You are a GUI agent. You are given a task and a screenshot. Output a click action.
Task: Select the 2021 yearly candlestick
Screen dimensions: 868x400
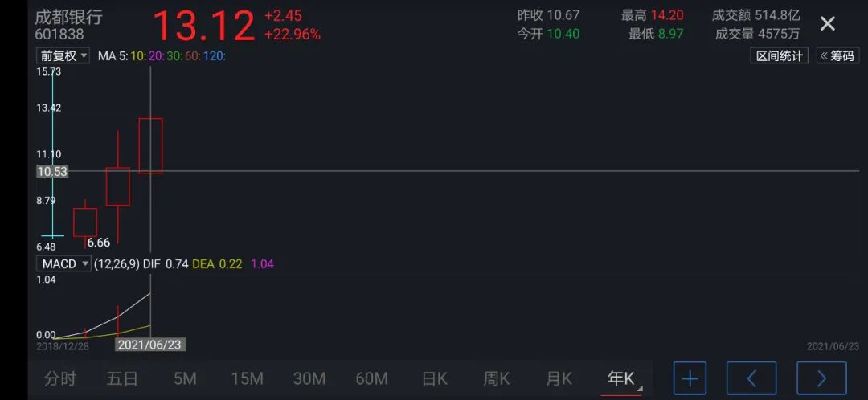coord(150,145)
